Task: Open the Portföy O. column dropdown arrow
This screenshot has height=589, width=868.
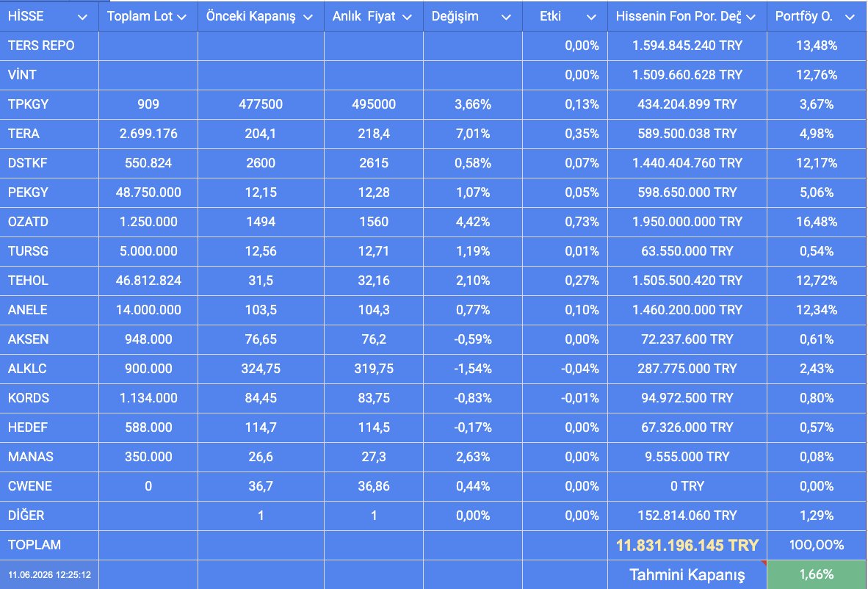Action: (850, 17)
